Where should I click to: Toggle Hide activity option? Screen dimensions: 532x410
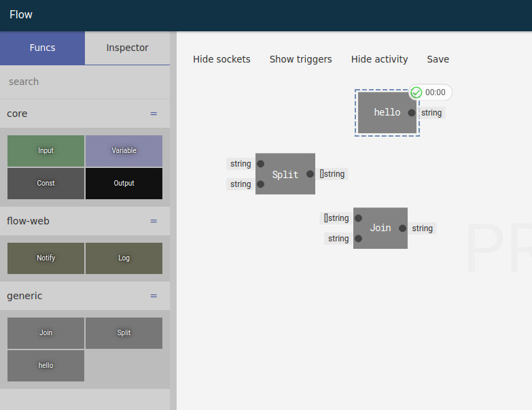tap(379, 59)
